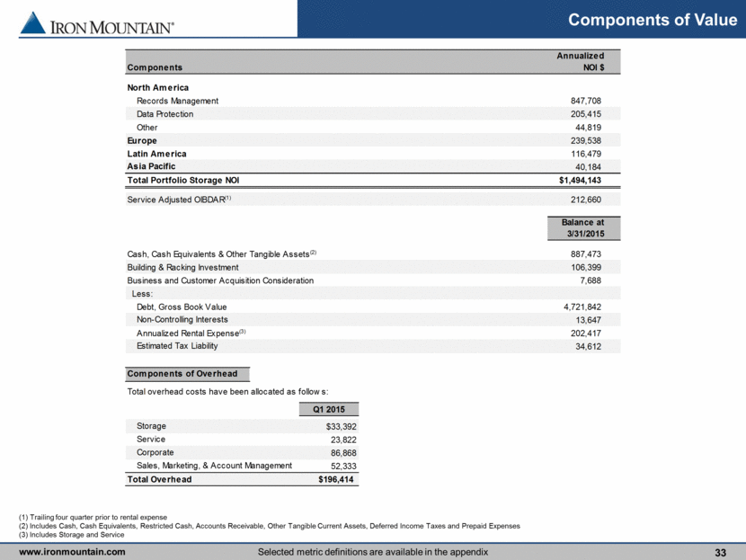This screenshot has width=746, height=560.
Task: Select the cash balance value 887,473
Action: click(x=586, y=254)
